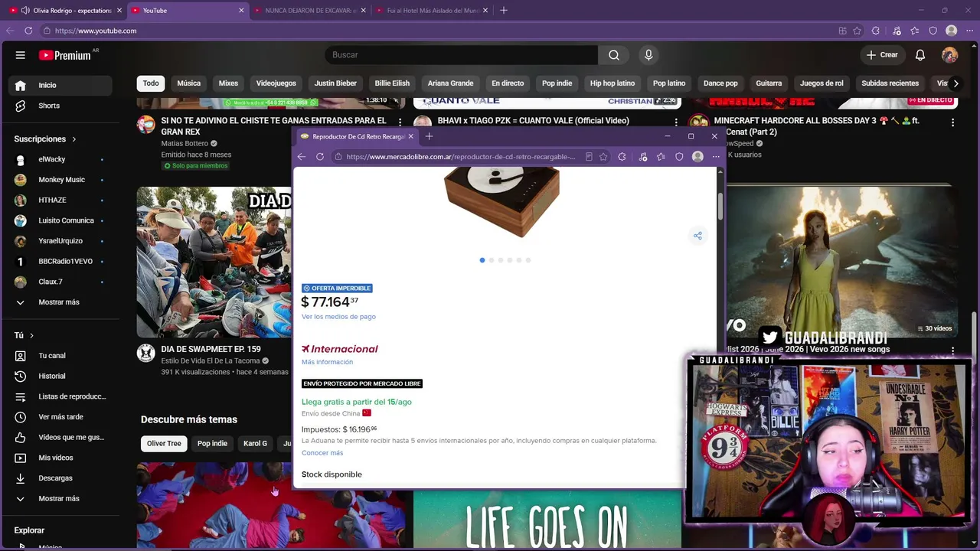The height and width of the screenshot is (551, 980).
Task: Open Ver más tarde in the sidebar
Action: [x=60, y=417]
